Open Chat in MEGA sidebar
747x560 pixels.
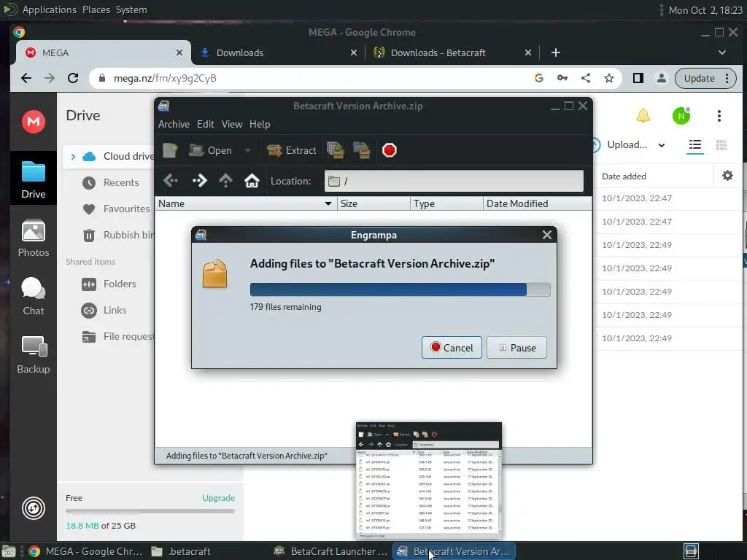(x=34, y=296)
